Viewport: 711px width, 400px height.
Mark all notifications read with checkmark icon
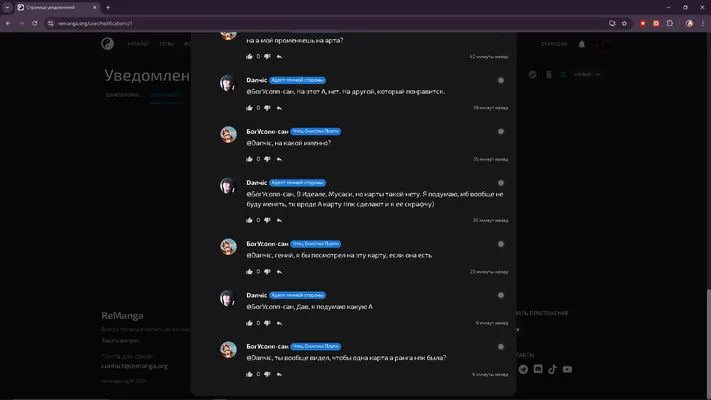point(532,74)
